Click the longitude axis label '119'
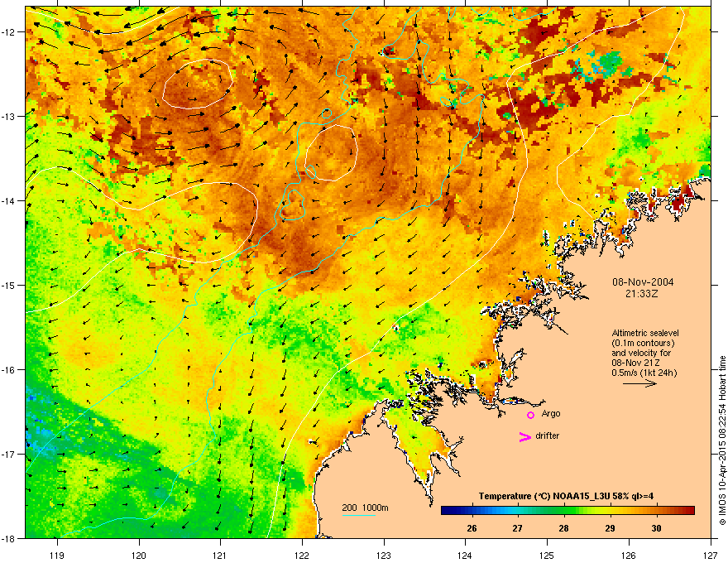 [57, 555]
